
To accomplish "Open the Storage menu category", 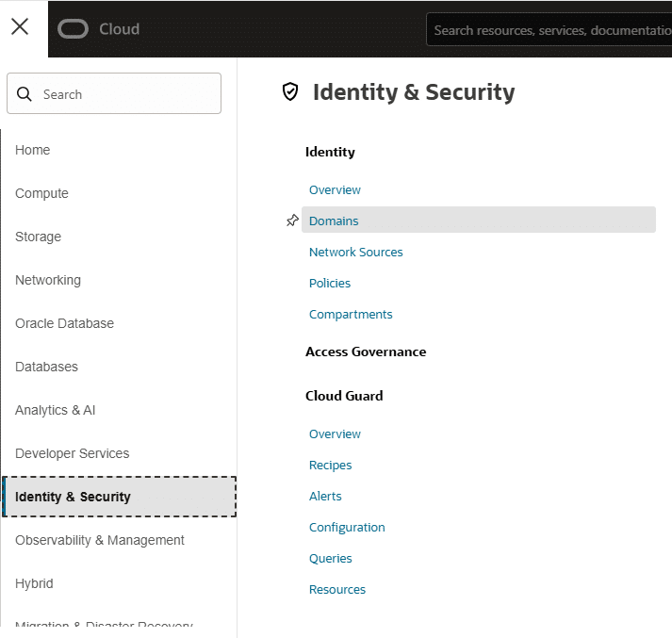I will click(38, 237).
